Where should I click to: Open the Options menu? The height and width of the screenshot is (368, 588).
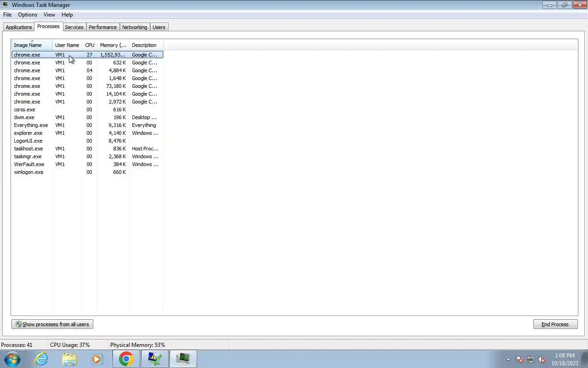coord(28,15)
